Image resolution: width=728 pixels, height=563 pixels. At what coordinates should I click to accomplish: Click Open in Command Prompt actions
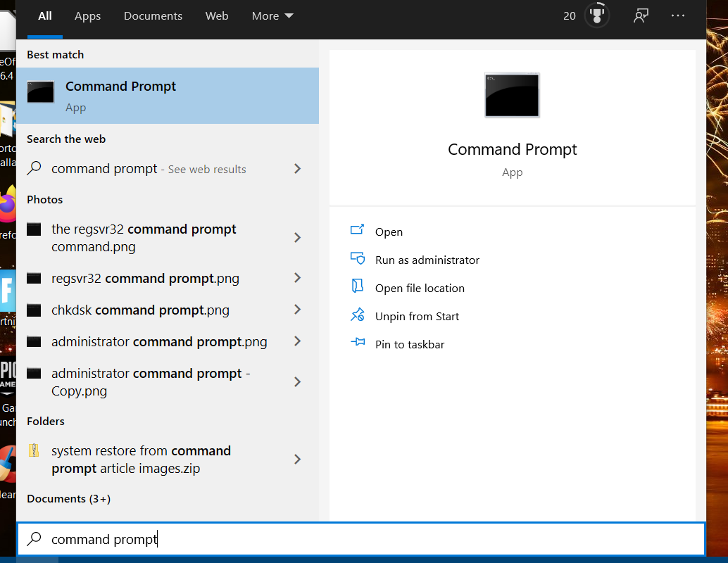389,232
